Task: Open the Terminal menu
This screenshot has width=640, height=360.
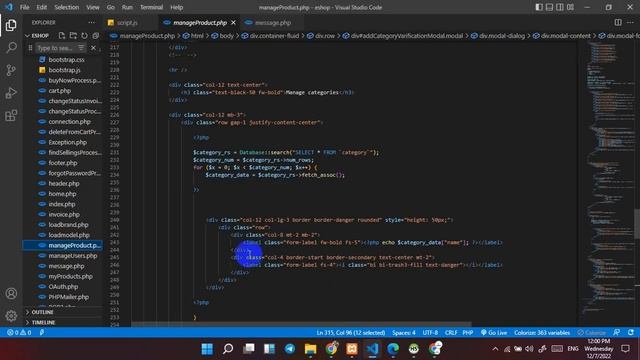Action: coord(151,7)
